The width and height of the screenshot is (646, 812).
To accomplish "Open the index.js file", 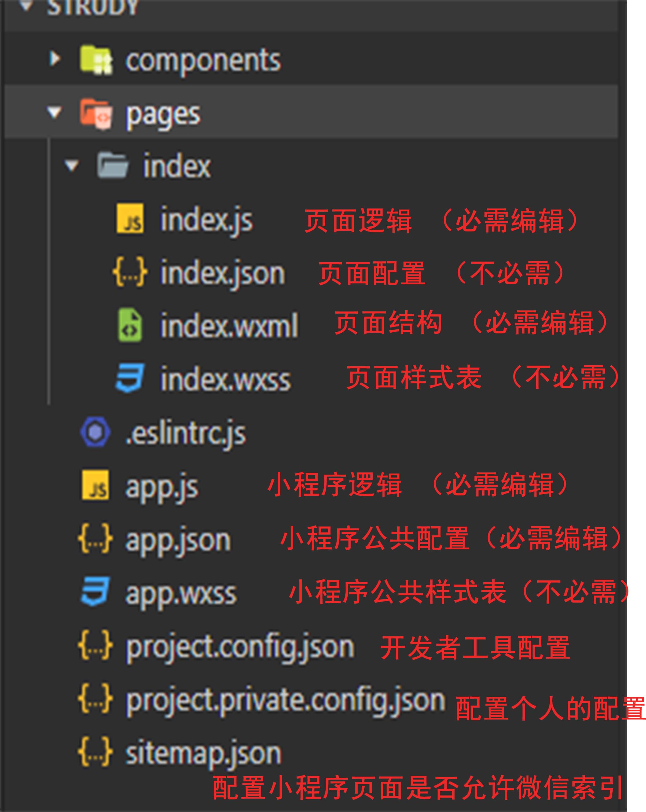I will click(x=206, y=221).
